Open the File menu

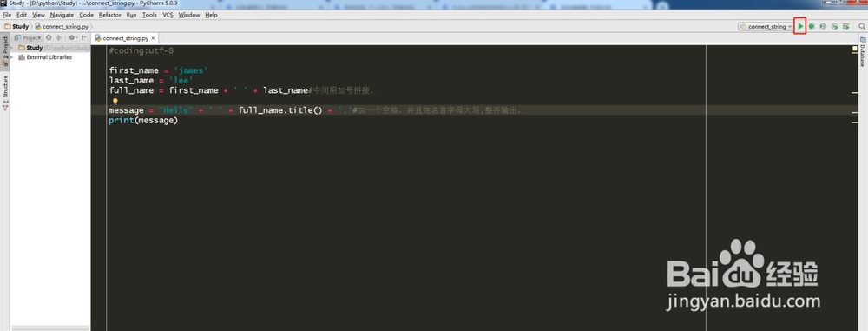coord(7,15)
